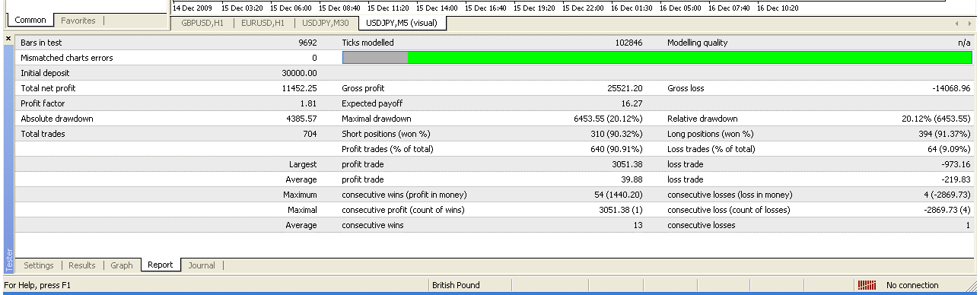The height and width of the screenshot is (295, 980).
Task: Click the gray portion of modelling bar
Action: click(375, 58)
